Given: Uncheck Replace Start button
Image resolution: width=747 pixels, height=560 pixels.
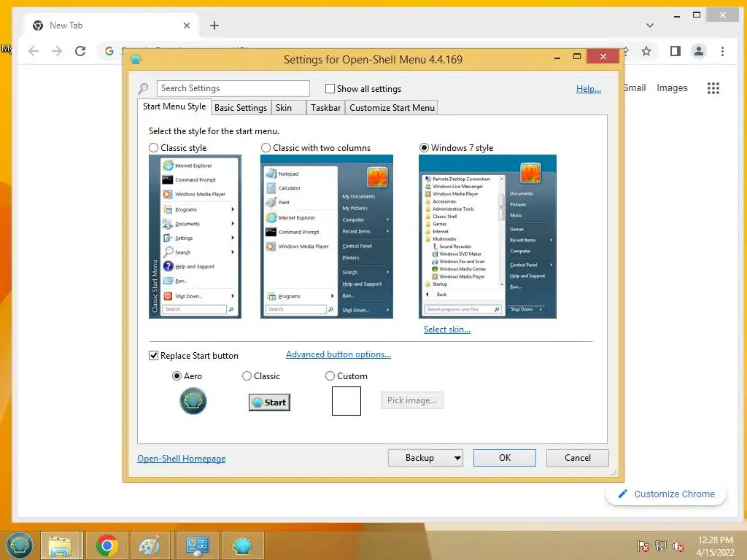Looking at the screenshot, I should [153, 356].
